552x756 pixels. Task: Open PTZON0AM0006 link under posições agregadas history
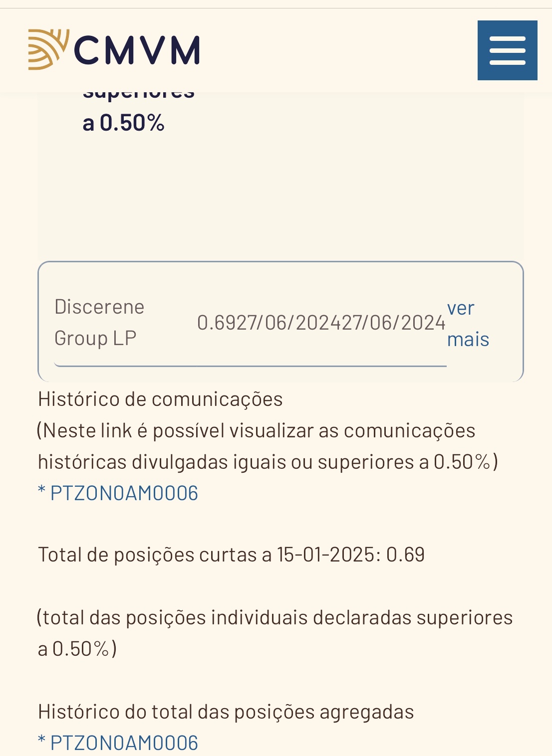click(124, 743)
